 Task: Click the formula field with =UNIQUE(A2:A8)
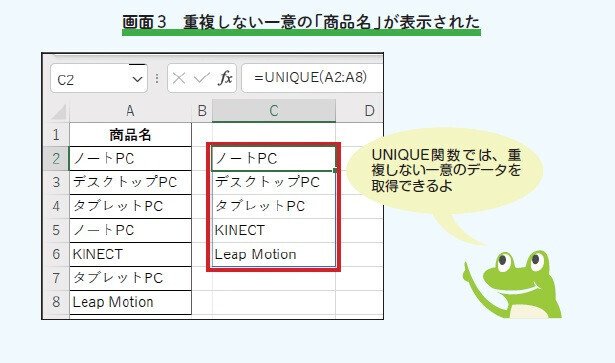pos(312,78)
